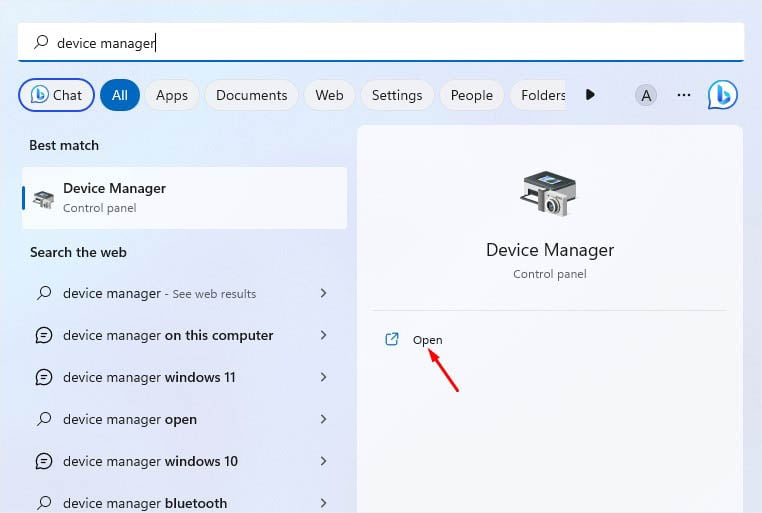This screenshot has width=762, height=513.
Task: Click chat icon beside 'device manager windows 10'
Action: pos(44,461)
